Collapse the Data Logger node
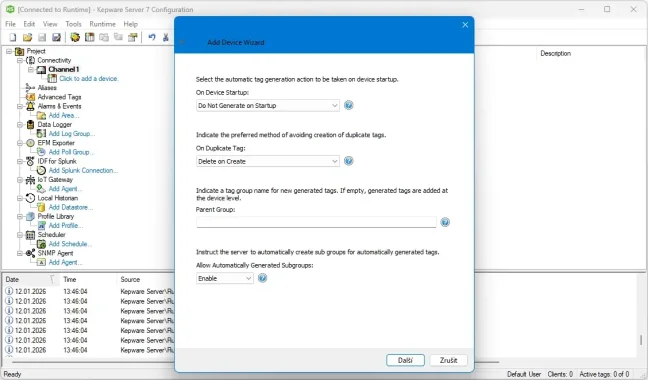Viewport: 648px width, 380px height. click(20, 124)
